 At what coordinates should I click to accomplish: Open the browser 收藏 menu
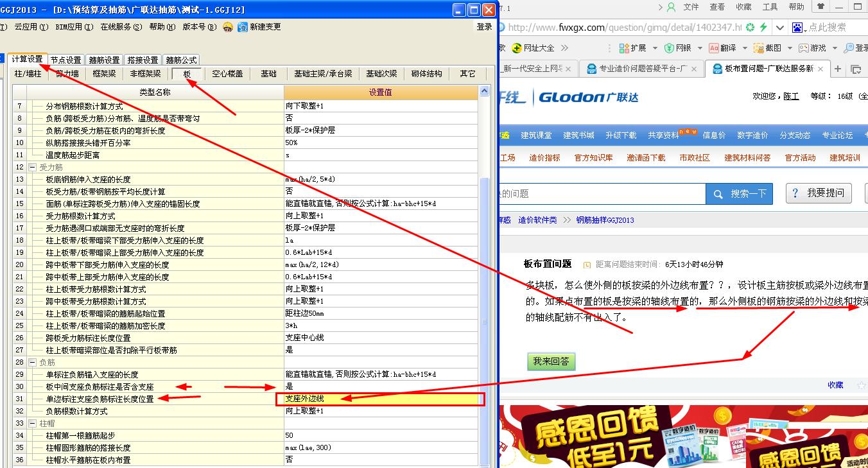[x=743, y=7]
